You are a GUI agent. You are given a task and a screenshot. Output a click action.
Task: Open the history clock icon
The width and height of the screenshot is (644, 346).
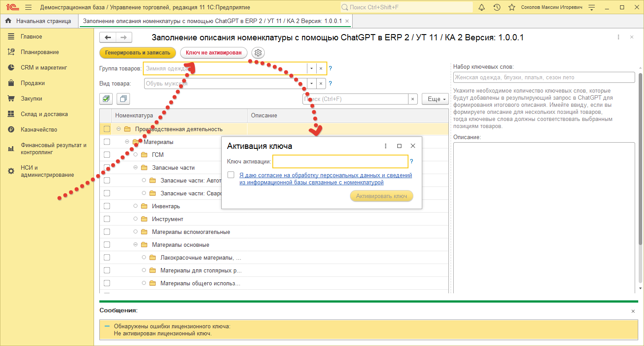(x=497, y=8)
